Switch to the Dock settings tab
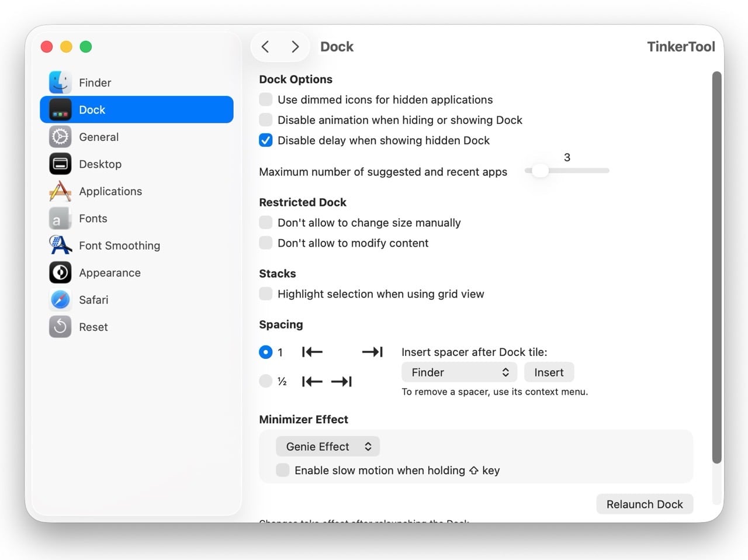 tap(92, 109)
